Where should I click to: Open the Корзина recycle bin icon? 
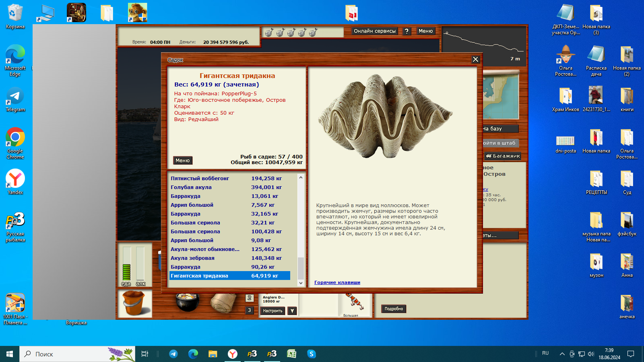click(15, 16)
